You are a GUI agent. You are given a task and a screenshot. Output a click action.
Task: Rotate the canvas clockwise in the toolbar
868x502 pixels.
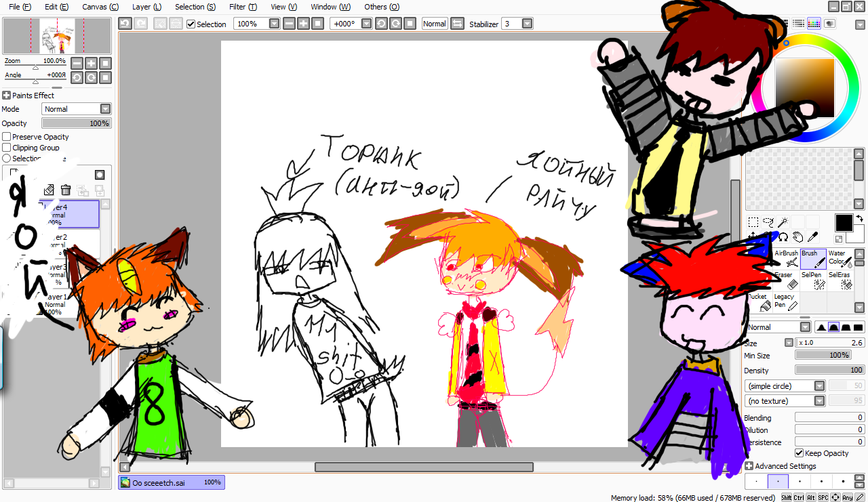[x=395, y=23]
